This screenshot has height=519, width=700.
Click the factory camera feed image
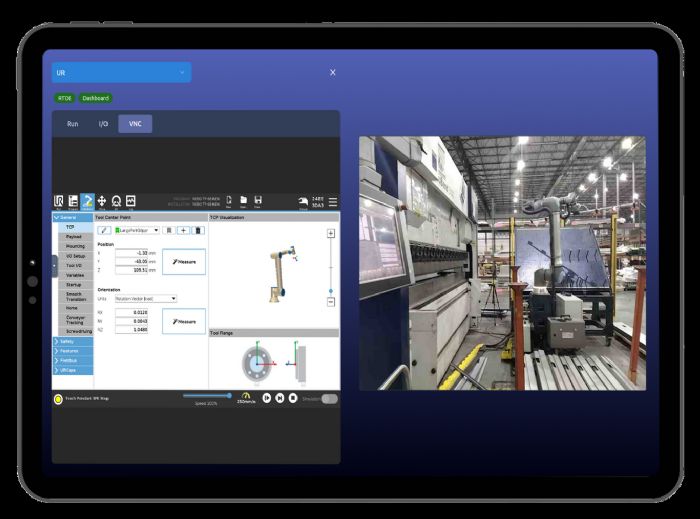[x=503, y=263]
